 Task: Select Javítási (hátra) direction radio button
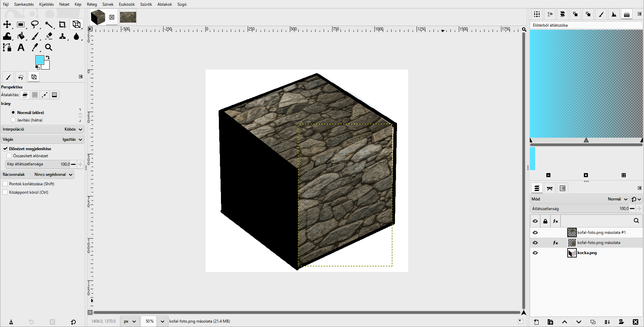coord(13,120)
